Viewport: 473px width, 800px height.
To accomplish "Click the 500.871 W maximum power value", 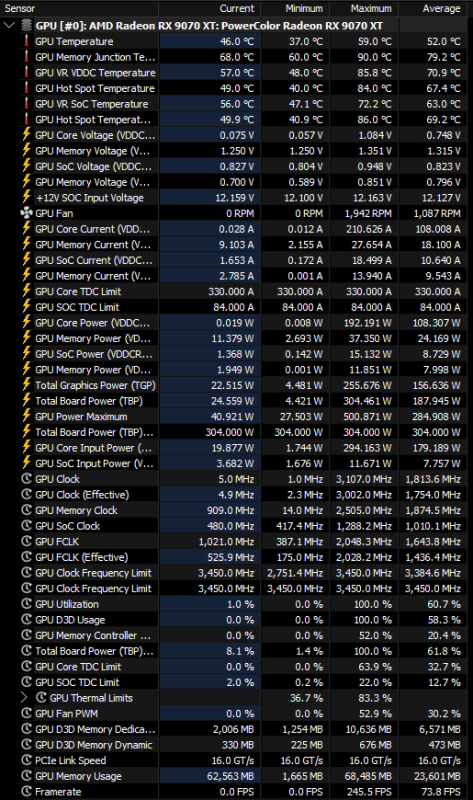I will coord(367,416).
